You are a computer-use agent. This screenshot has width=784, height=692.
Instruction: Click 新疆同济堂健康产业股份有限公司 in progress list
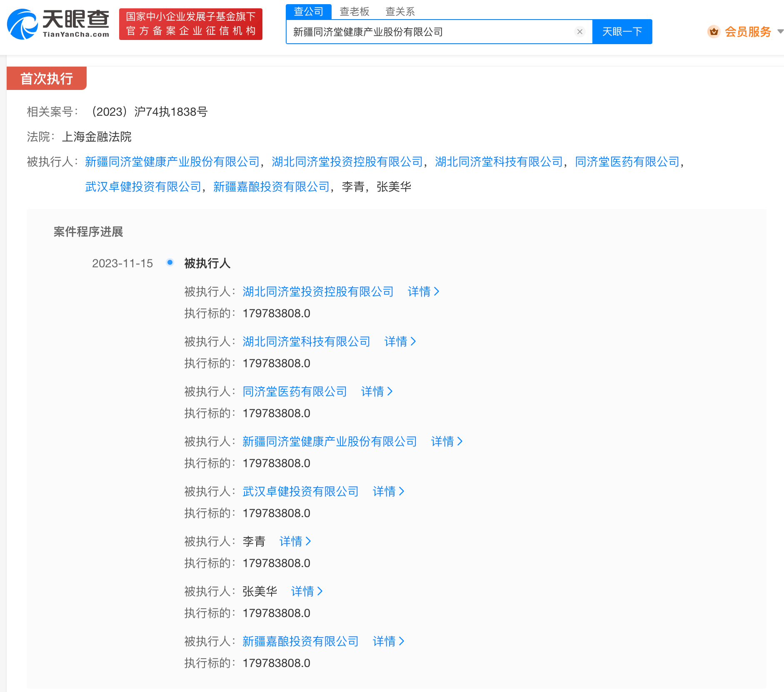[330, 441]
